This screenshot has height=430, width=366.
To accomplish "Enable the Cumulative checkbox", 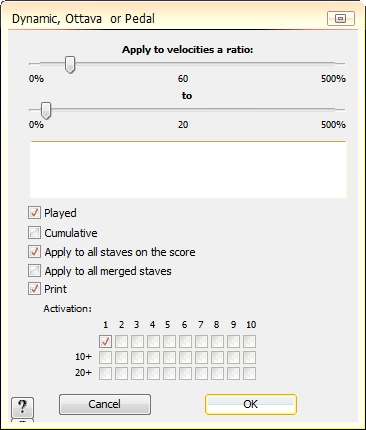I will pos(34,233).
